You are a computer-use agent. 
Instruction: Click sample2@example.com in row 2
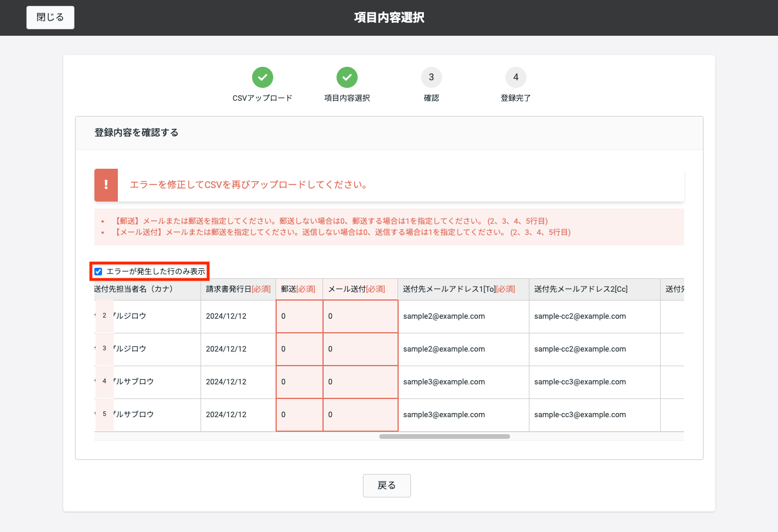[x=444, y=316]
